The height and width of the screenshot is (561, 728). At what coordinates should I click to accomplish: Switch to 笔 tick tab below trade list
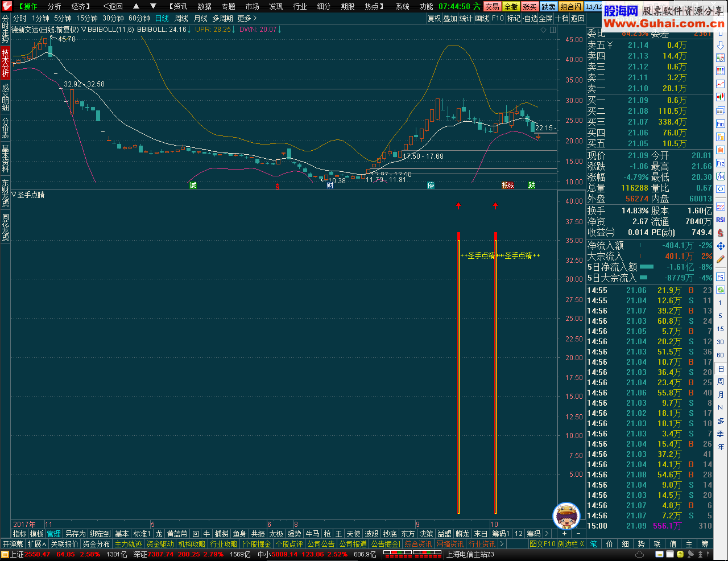[593, 544]
